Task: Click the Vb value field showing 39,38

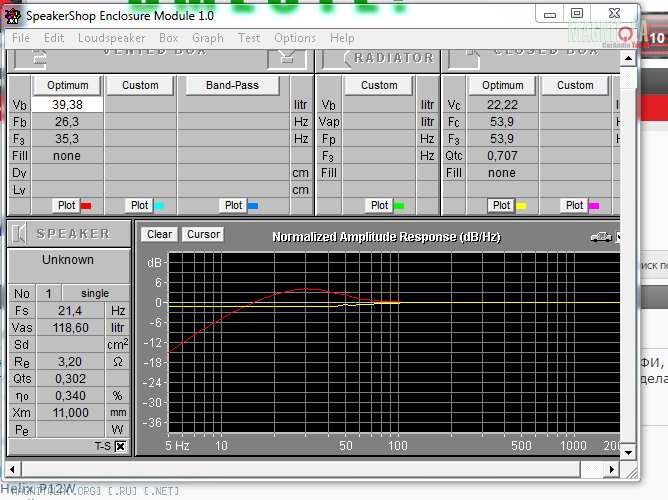Action: click(67, 105)
